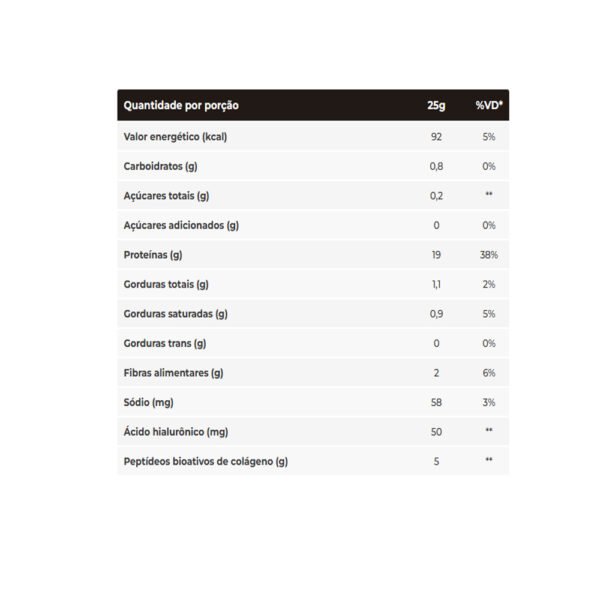Click 'Ácido hialurônico (mg)' row label
Image resolution: width=600 pixels, height=600 pixels.
coord(176,432)
